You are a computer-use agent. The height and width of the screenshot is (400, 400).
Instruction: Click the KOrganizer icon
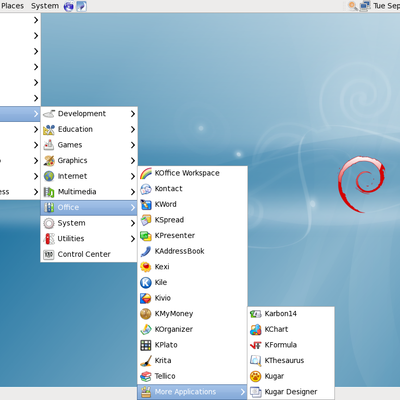[x=146, y=329]
